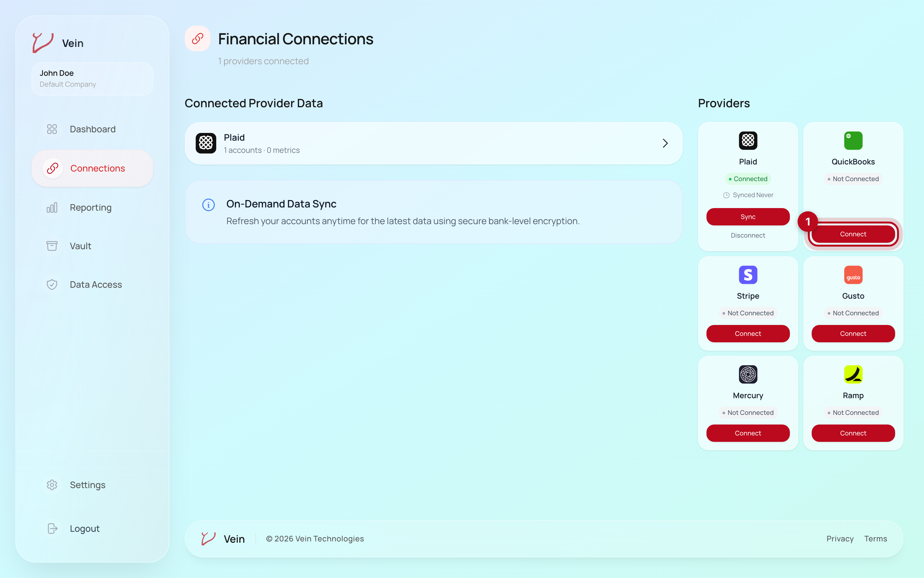Click the orange Gusto logo
The image size is (924, 578).
coord(853,275)
